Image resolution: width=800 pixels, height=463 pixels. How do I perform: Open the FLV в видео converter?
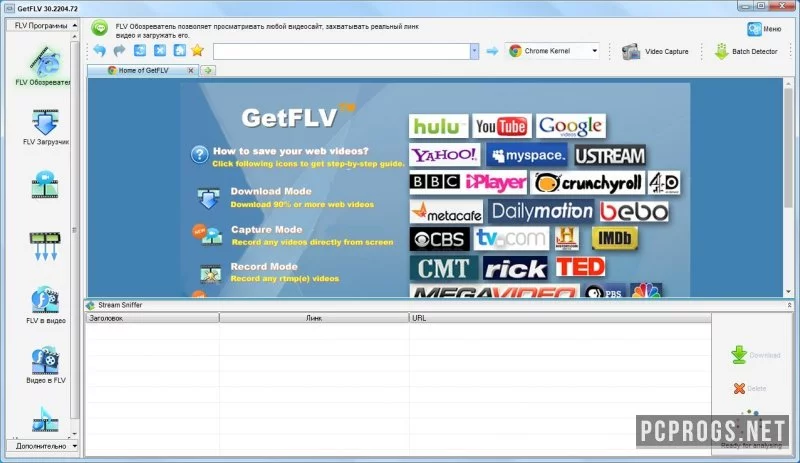45,305
